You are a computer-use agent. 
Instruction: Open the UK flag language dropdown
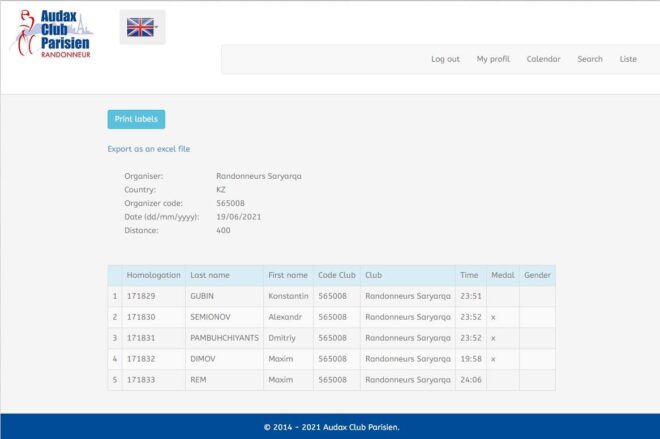coord(141,28)
